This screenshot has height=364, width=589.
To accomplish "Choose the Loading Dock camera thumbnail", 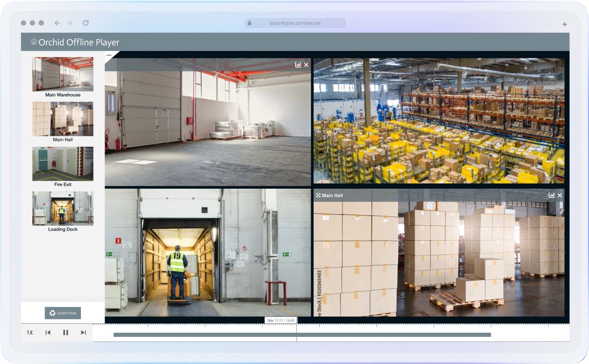I will click(63, 208).
